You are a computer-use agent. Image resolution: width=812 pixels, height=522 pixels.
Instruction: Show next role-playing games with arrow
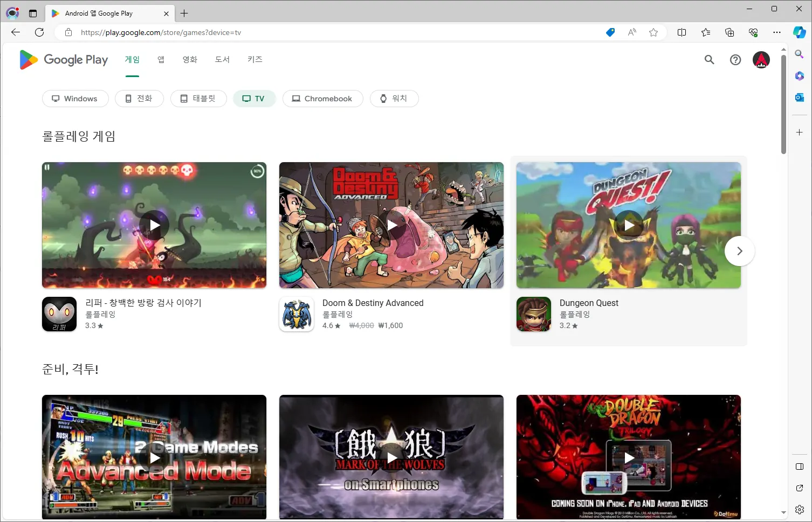(739, 251)
